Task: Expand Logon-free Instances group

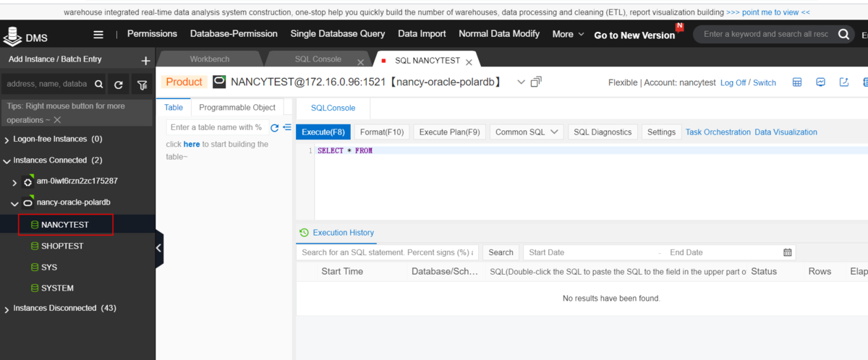Action: [x=7, y=140]
